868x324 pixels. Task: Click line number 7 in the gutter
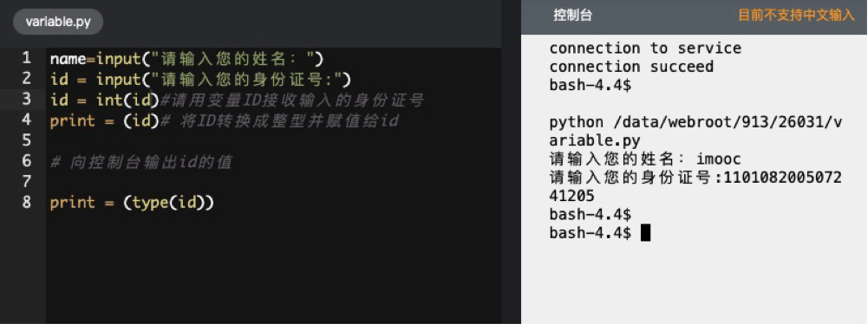click(26, 181)
